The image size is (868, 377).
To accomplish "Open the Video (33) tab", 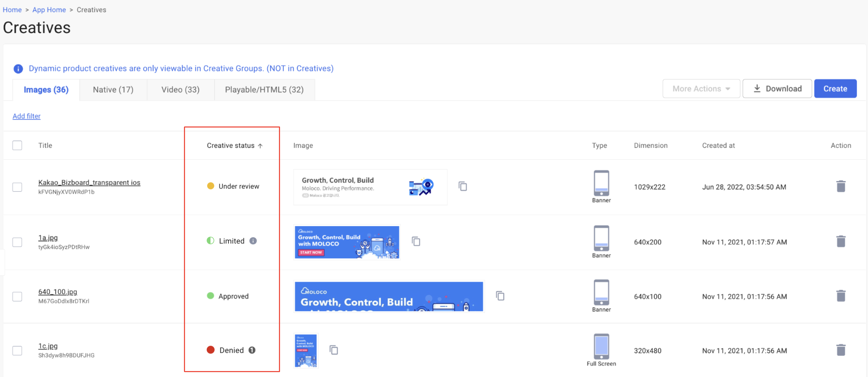I will pos(180,89).
